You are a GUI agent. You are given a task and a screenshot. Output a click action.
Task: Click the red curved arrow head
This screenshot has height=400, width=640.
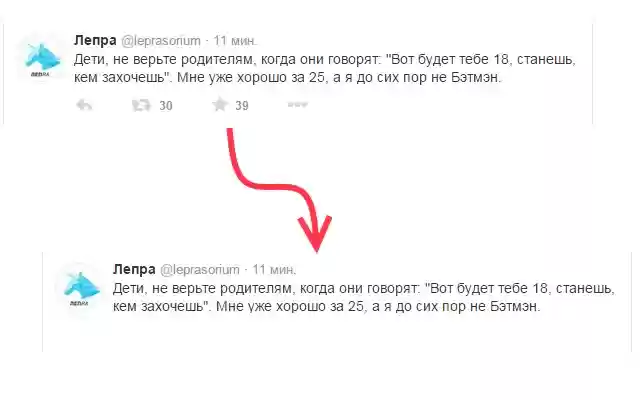pyautogui.click(x=316, y=235)
